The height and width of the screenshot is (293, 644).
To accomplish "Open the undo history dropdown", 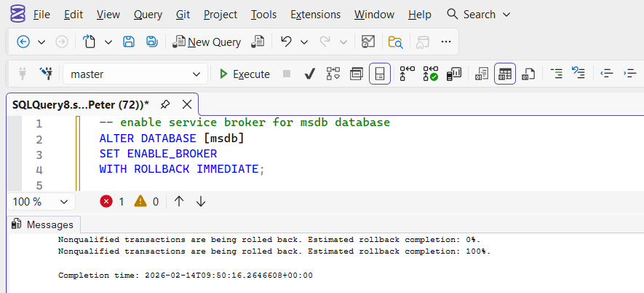I will pyautogui.click(x=304, y=42).
